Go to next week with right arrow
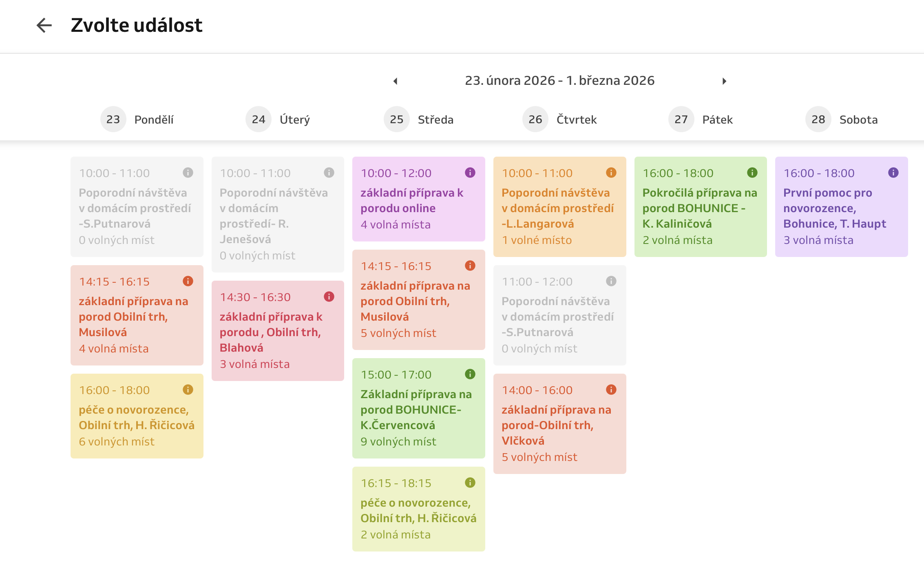924x567 pixels. (x=724, y=81)
